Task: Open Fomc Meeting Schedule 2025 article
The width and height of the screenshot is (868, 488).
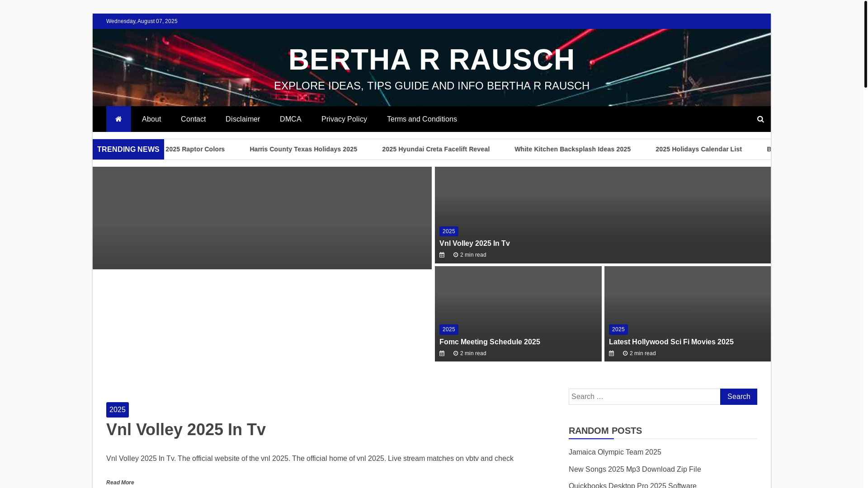Action: (x=490, y=342)
